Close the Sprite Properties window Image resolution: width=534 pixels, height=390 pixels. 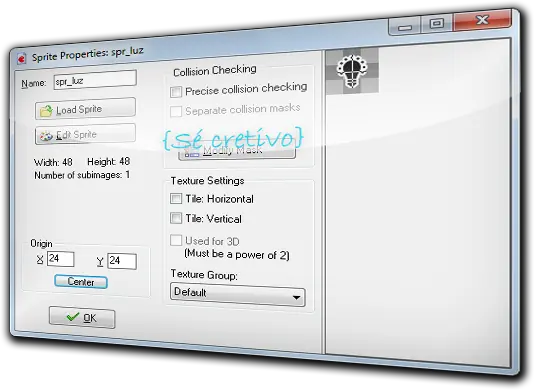pyautogui.click(x=482, y=20)
